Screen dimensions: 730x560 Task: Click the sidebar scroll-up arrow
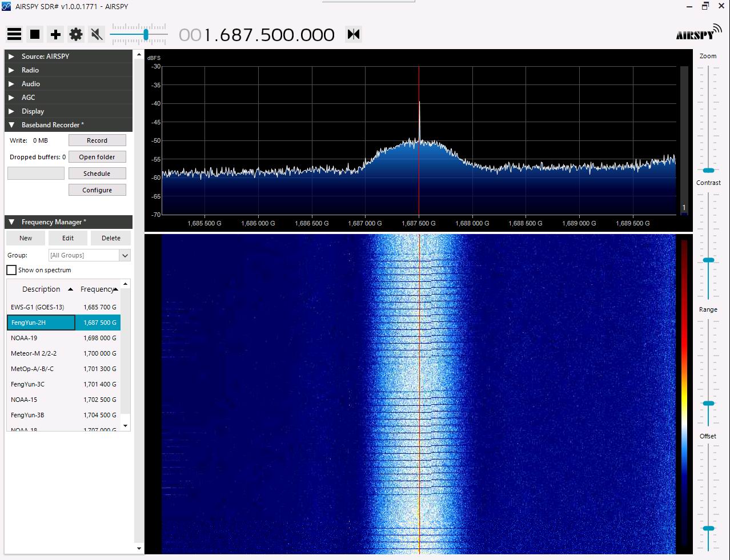tap(139, 55)
